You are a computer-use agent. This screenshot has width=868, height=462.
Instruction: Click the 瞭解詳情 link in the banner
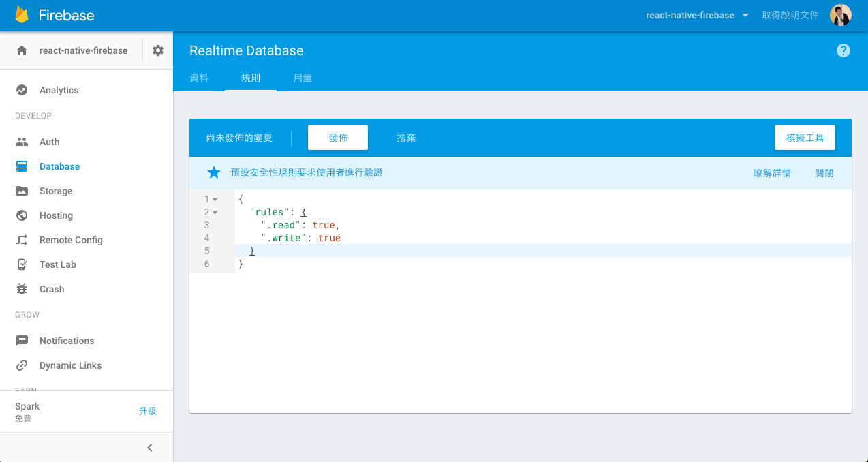[x=772, y=173]
